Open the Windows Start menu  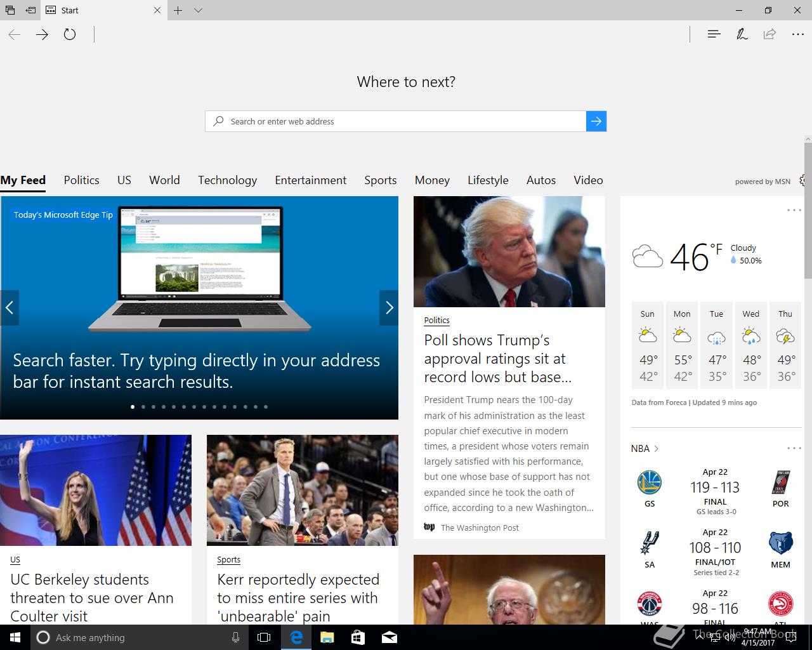click(x=15, y=637)
